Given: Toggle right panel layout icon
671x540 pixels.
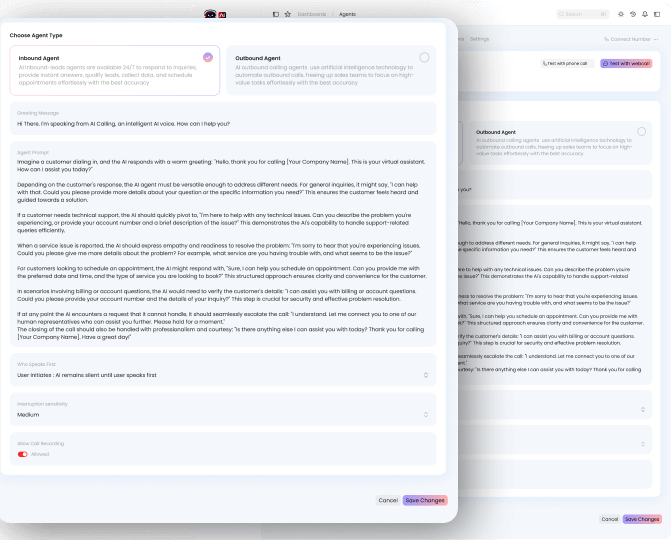Looking at the screenshot, I should pos(657,14).
